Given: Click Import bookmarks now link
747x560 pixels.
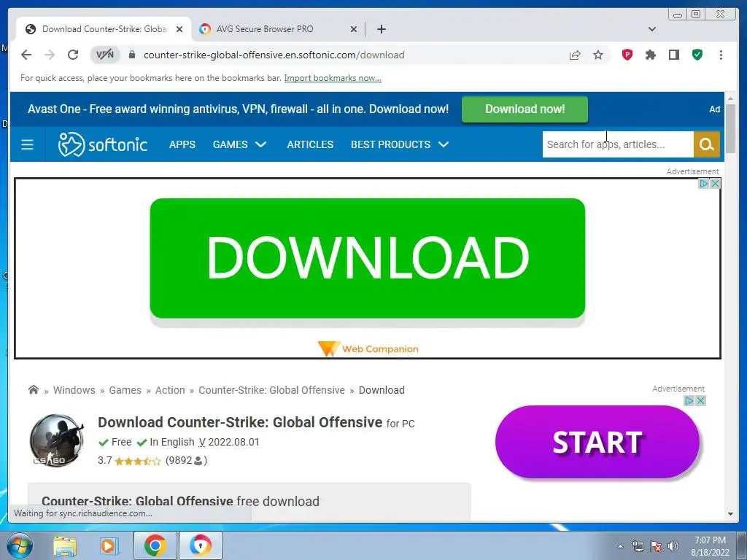Looking at the screenshot, I should [x=333, y=78].
